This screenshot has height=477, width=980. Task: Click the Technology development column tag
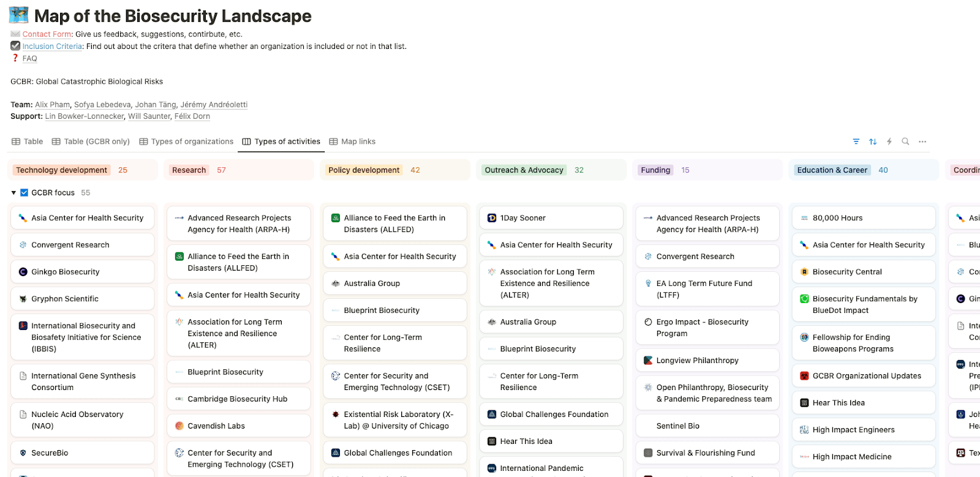point(61,170)
